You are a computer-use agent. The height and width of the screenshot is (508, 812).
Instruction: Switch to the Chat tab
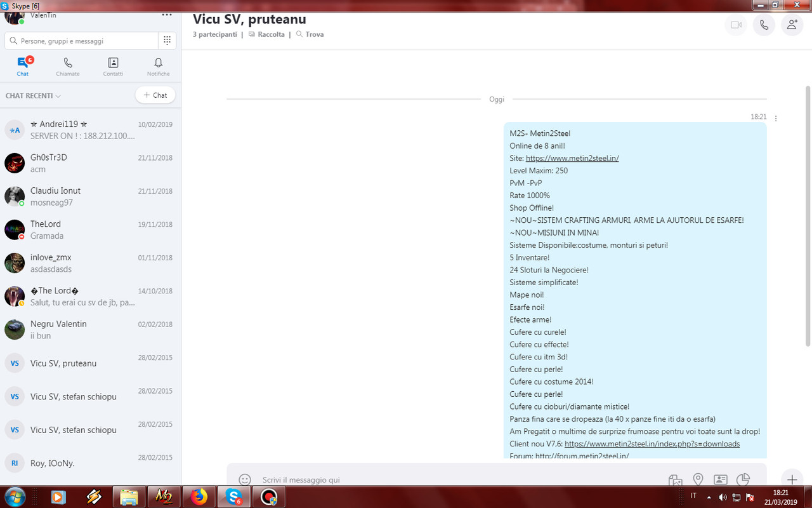pyautogui.click(x=23, y=67)
